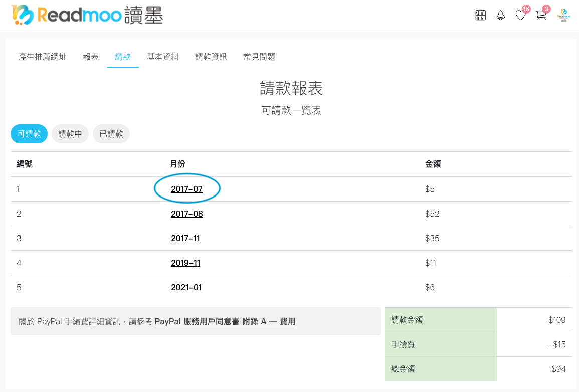Open the barcode scanner icon
Screen dimensions: 579x392
point(480,15)
